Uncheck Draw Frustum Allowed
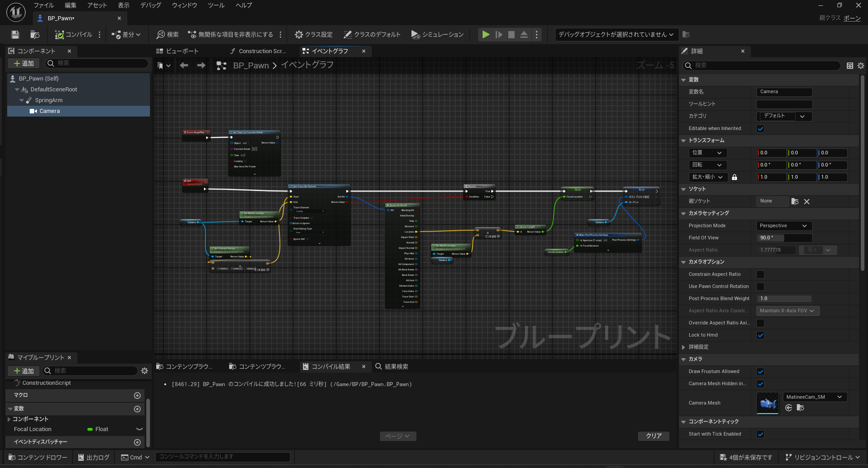 (x=760, y=372)
